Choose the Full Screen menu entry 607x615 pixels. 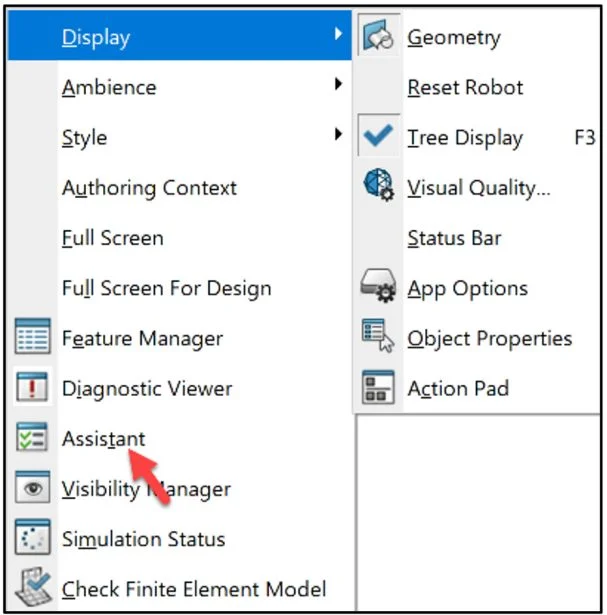point(112,238)
